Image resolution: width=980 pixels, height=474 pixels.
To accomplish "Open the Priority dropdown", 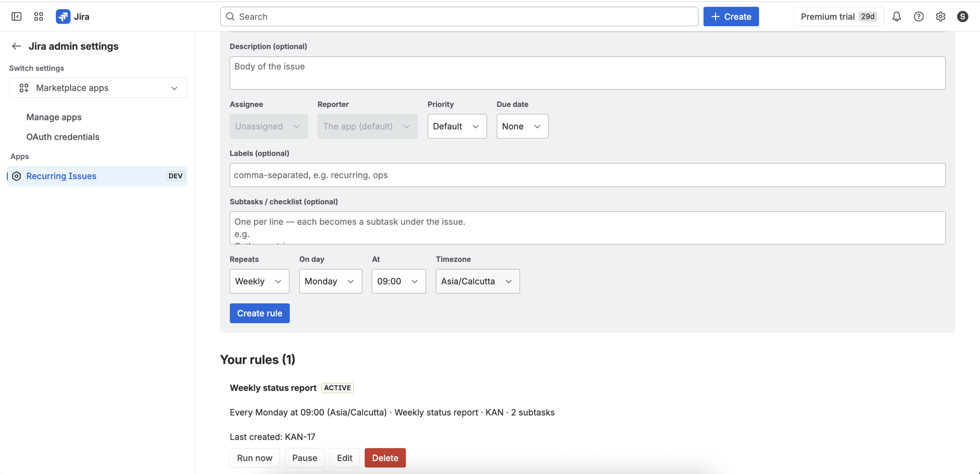I will [457, 126].
